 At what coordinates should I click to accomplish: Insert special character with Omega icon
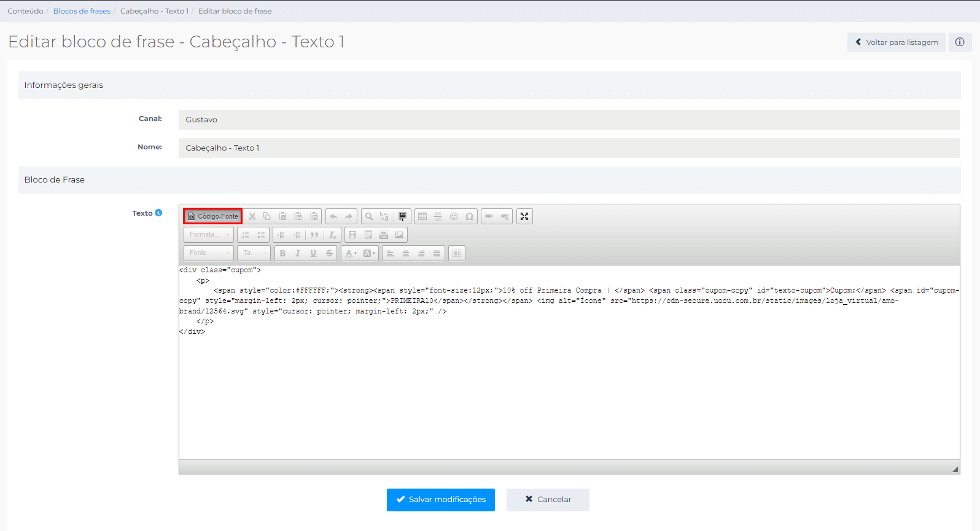[x=469, y=216]
